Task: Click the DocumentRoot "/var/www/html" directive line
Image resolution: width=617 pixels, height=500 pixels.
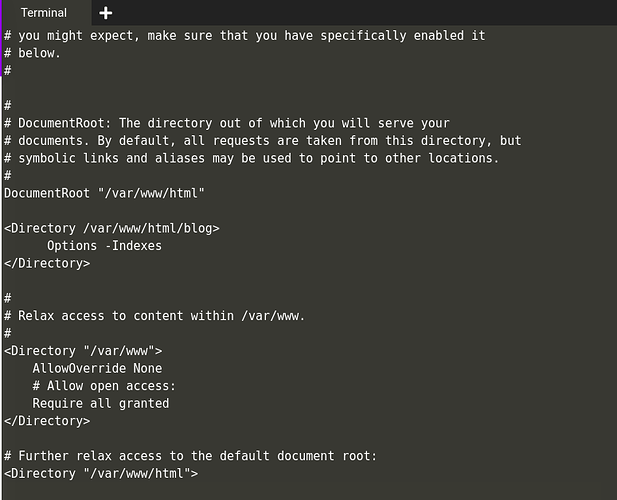Action: click(x=104, y=193)
